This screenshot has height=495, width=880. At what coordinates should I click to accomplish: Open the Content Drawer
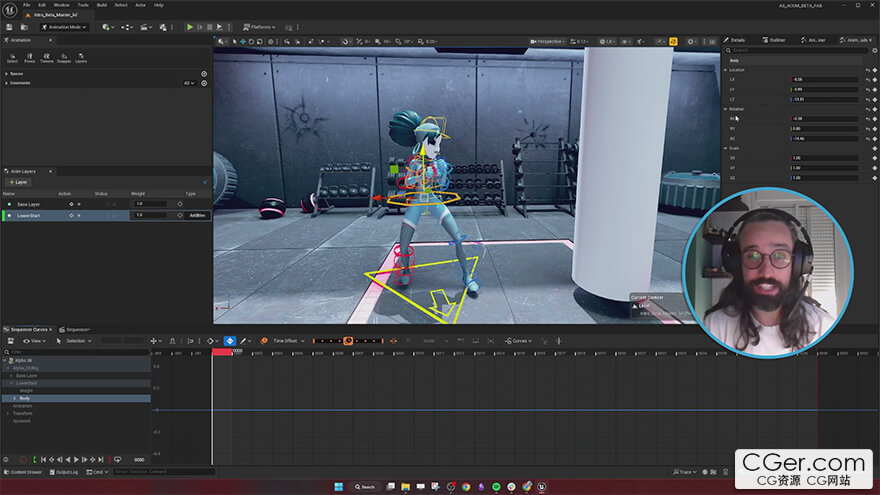tap(24, 472)
